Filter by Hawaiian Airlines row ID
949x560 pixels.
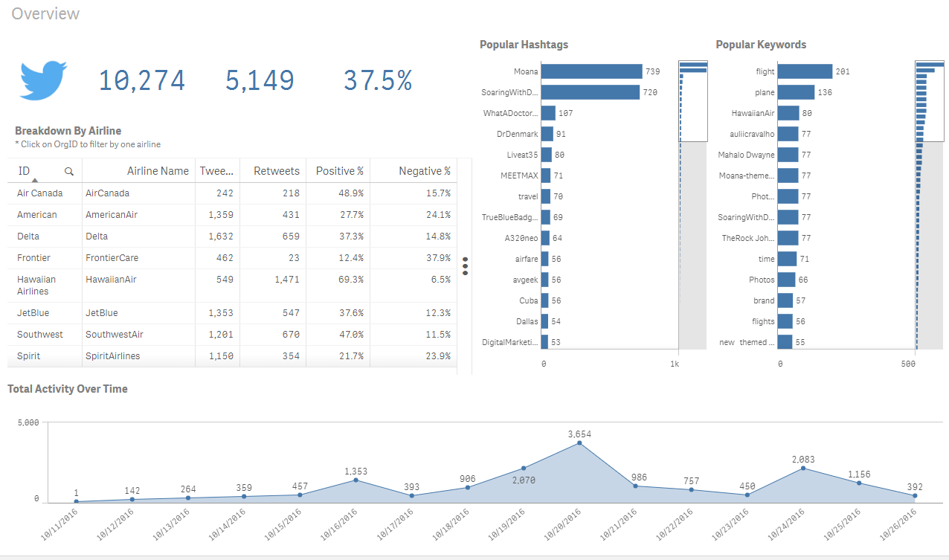(36, 285)
